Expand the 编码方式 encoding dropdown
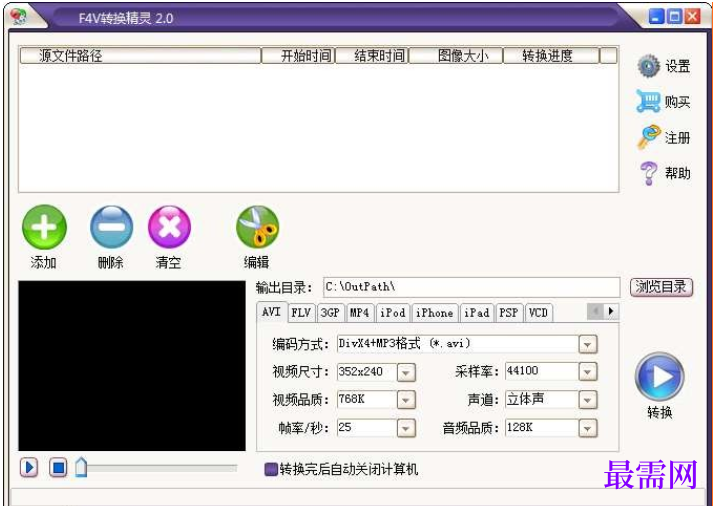 pos(588,344)
